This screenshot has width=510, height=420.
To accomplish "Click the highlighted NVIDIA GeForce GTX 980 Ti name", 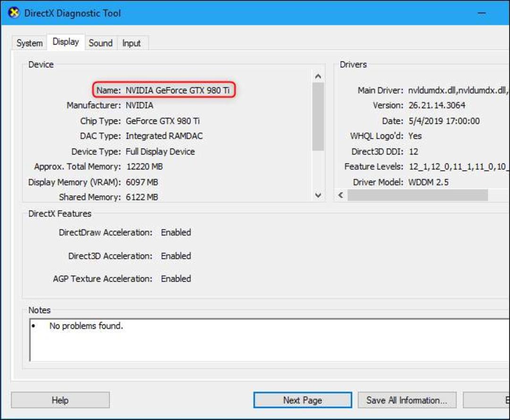I will pos(178,90).
